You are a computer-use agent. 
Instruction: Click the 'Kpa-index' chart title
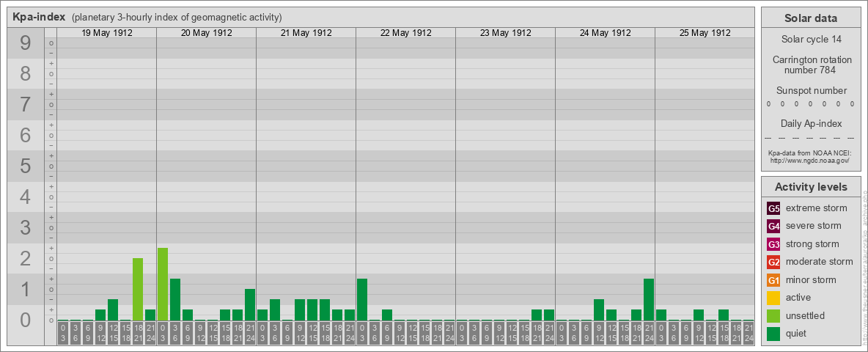(x=40, y=17)
